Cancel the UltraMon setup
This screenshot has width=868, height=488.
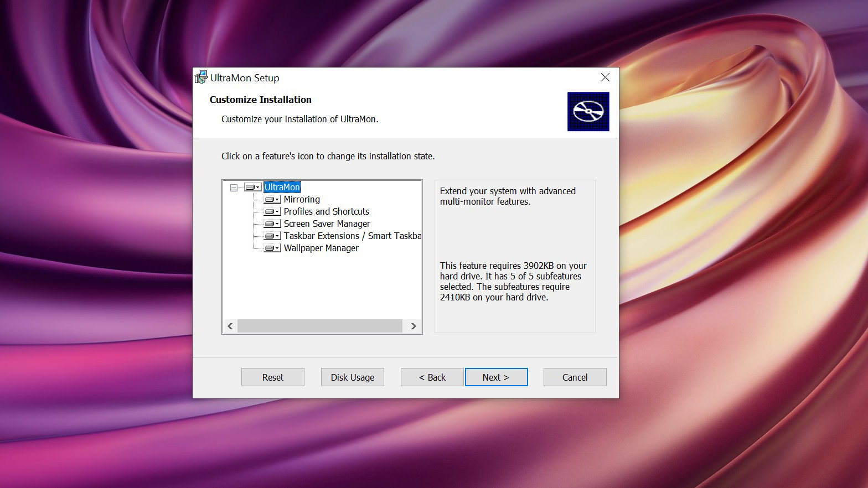pyautogui.click(x=575, y=377)
